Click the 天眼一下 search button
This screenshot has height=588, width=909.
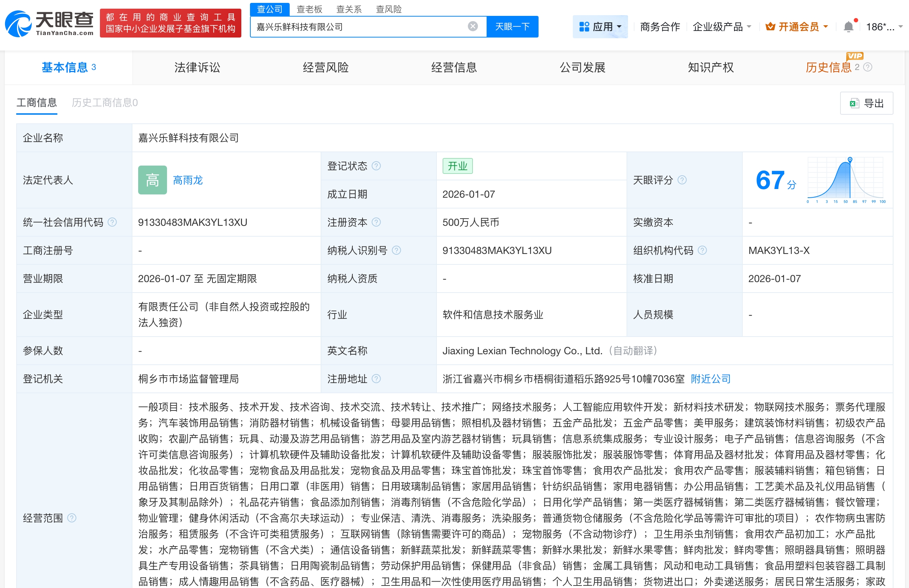512,26
